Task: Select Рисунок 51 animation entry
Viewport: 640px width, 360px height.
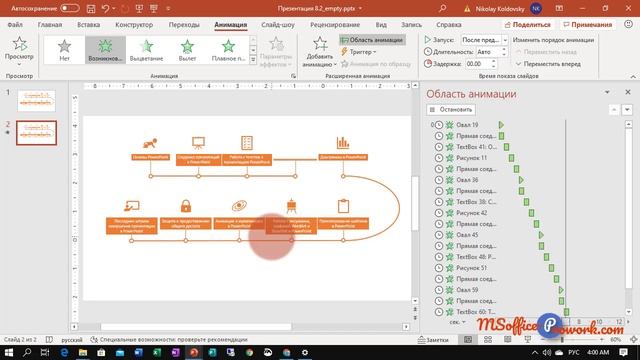Action: coord(472,268)
